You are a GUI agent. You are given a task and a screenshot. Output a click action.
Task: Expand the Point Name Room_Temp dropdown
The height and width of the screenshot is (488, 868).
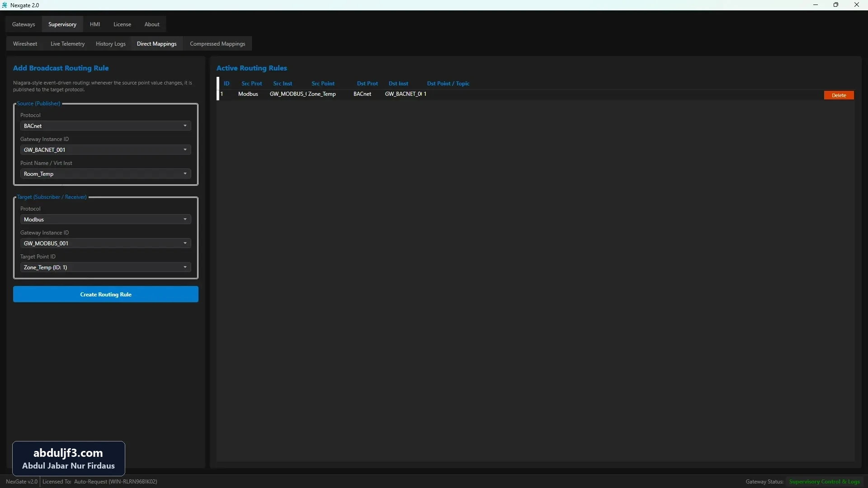(105, 174)
